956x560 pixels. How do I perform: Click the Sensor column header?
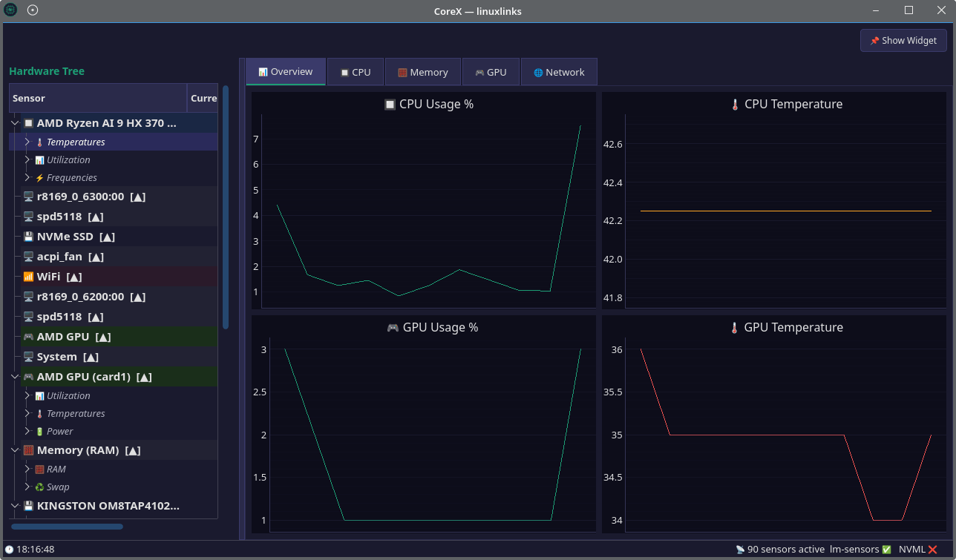(x=96, y=98)
